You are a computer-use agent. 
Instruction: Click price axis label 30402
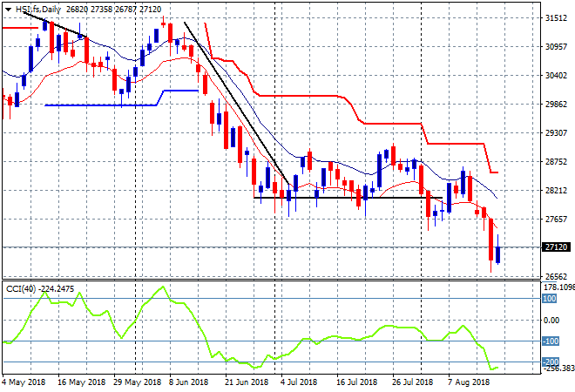point(556,75)
